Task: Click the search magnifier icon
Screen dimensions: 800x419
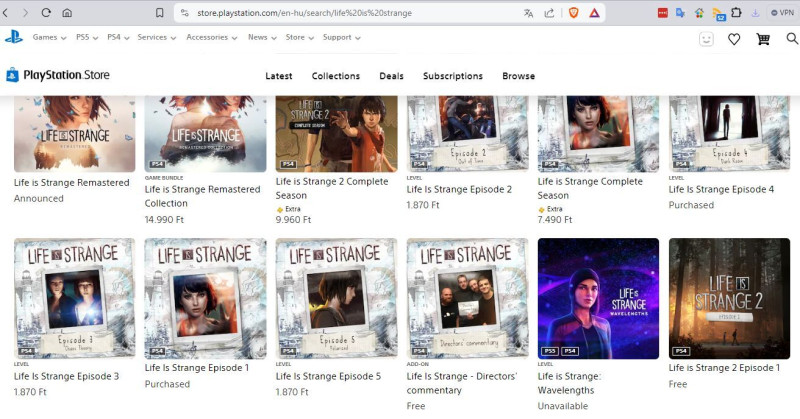Action: [792, 39]
